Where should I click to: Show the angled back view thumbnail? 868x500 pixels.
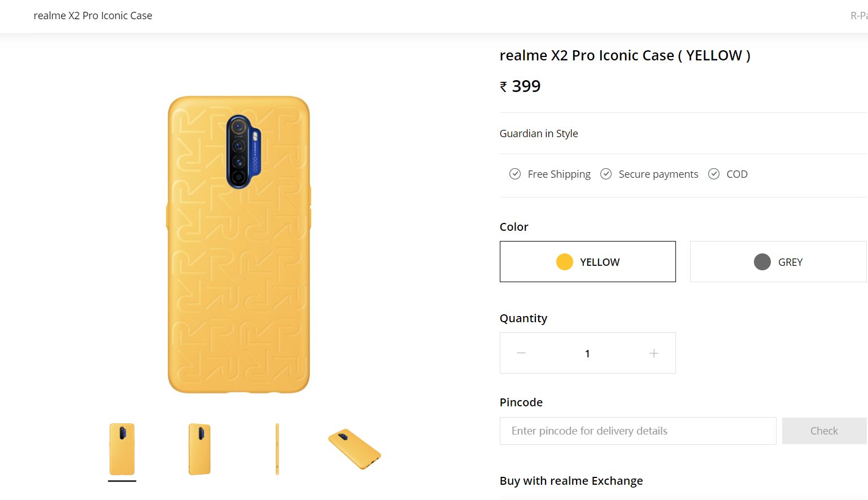coord(199,449)
